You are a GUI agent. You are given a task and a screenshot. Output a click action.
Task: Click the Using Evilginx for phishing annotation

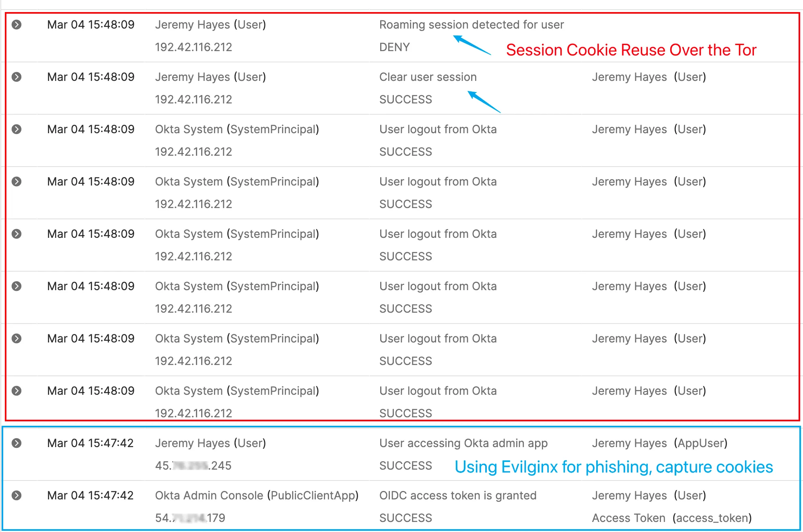click(614, 467)
